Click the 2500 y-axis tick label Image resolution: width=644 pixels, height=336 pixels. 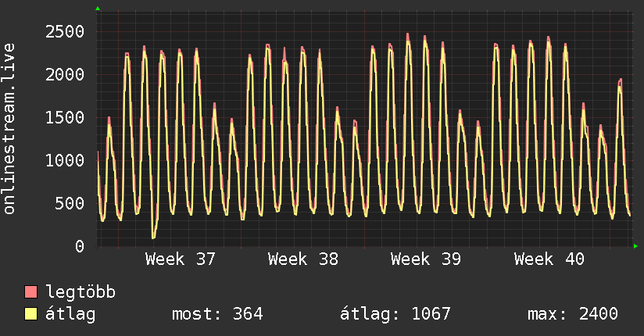[x=65, y=31]
